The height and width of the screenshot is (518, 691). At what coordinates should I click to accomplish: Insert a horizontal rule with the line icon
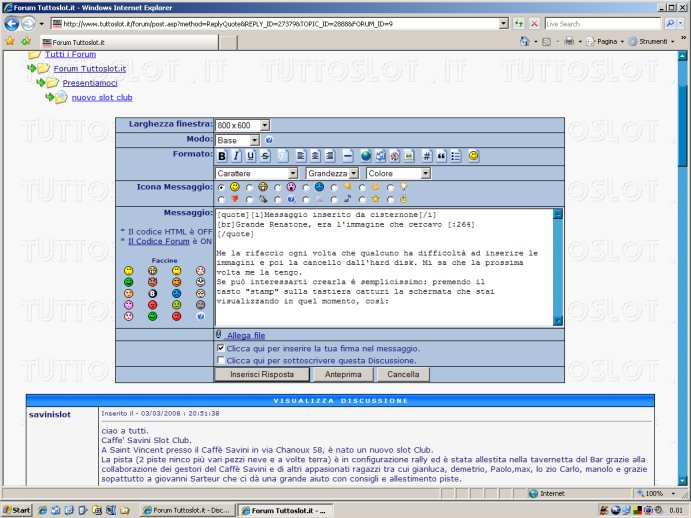click(x=348, y=156)
